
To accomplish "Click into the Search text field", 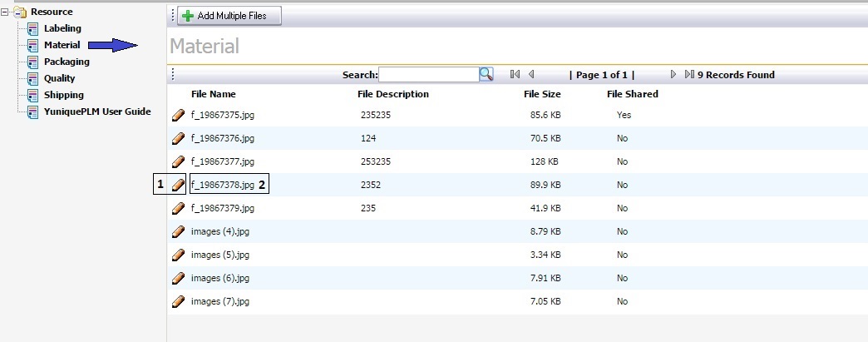I will pyautogui.click(x=428, y=75).
